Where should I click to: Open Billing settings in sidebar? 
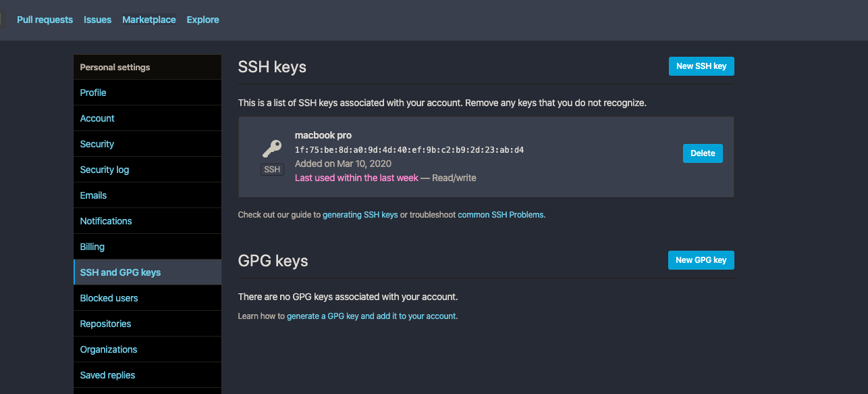(x=92, y=247)
